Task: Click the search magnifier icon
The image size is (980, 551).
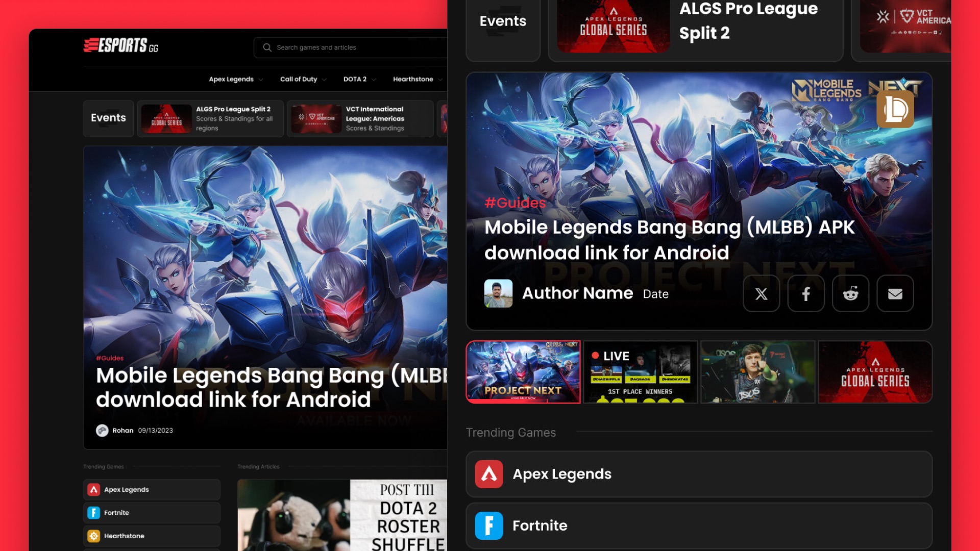Action: 267,47
